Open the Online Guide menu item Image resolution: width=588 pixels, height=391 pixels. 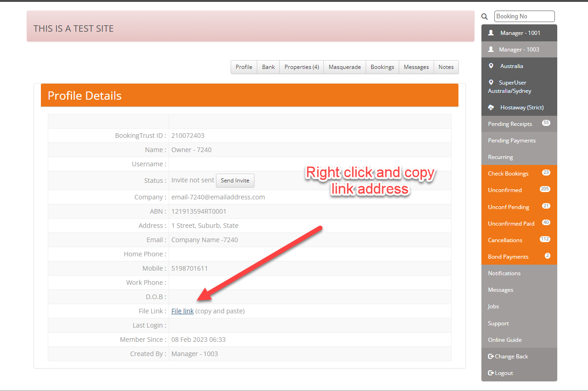tap(505, 340)
